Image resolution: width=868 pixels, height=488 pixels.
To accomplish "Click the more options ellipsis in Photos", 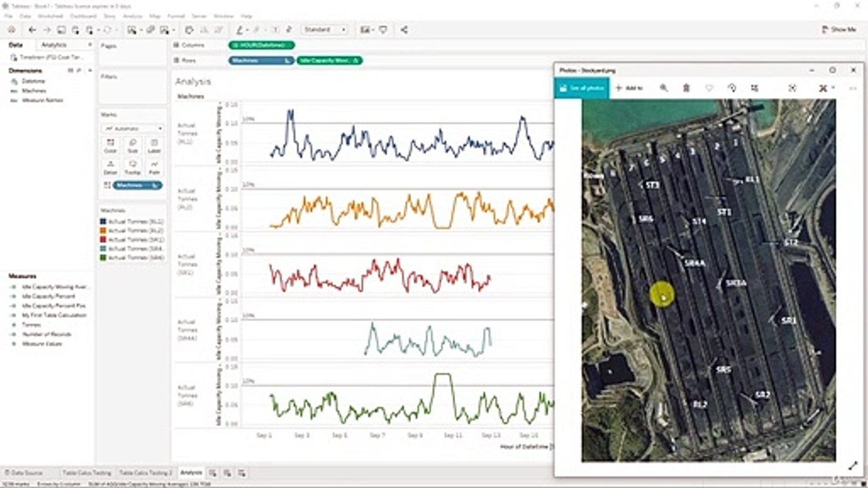I will coord(852,88).
